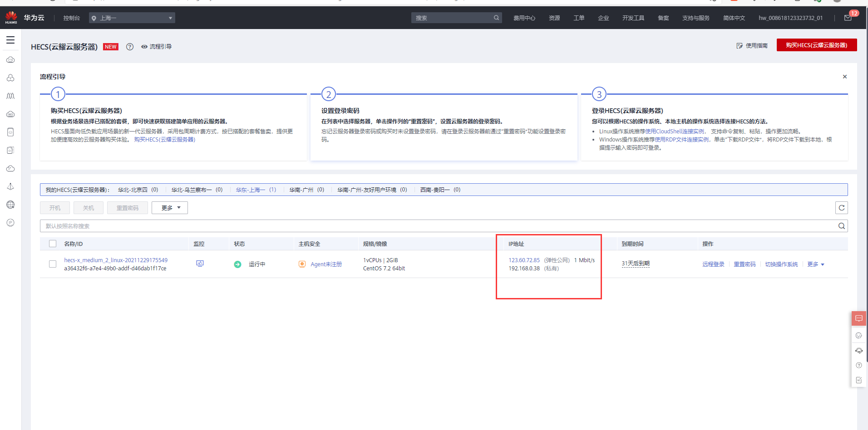Click the search icon in name filter box
This screenshot has width=868, height=430.
click(842, 226)
